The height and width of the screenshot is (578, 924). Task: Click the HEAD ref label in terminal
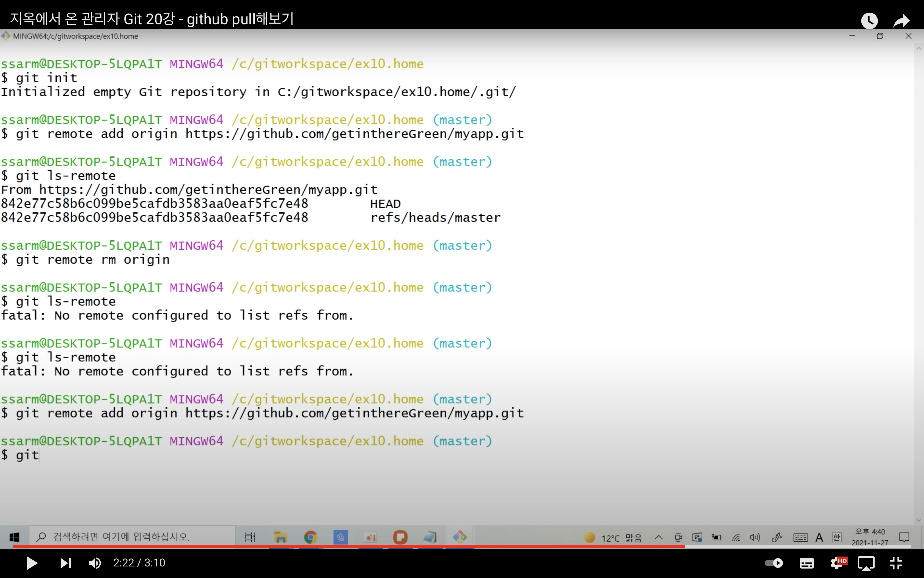385,204
